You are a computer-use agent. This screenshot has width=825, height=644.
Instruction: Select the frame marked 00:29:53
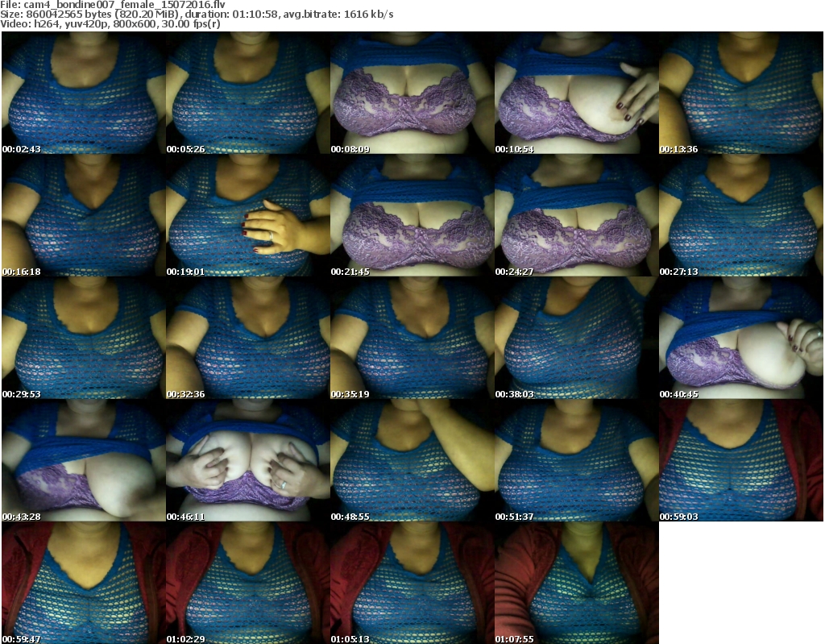point(84,338)
